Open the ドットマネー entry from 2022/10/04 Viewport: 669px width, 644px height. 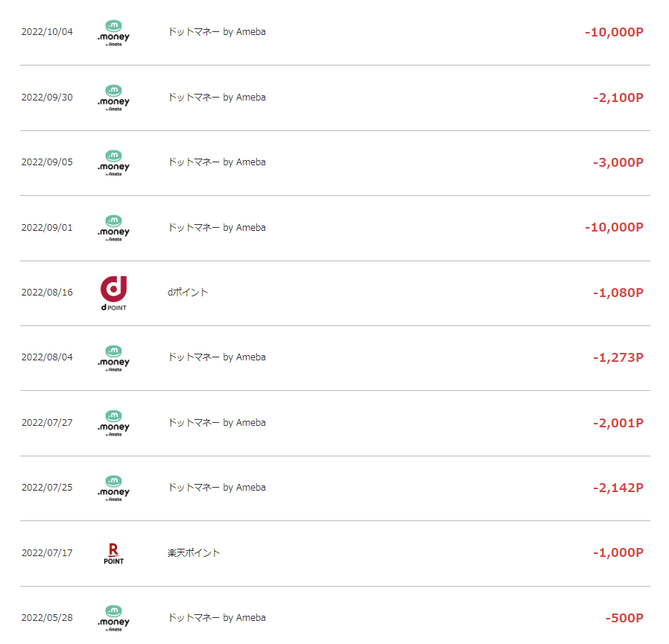216,32
